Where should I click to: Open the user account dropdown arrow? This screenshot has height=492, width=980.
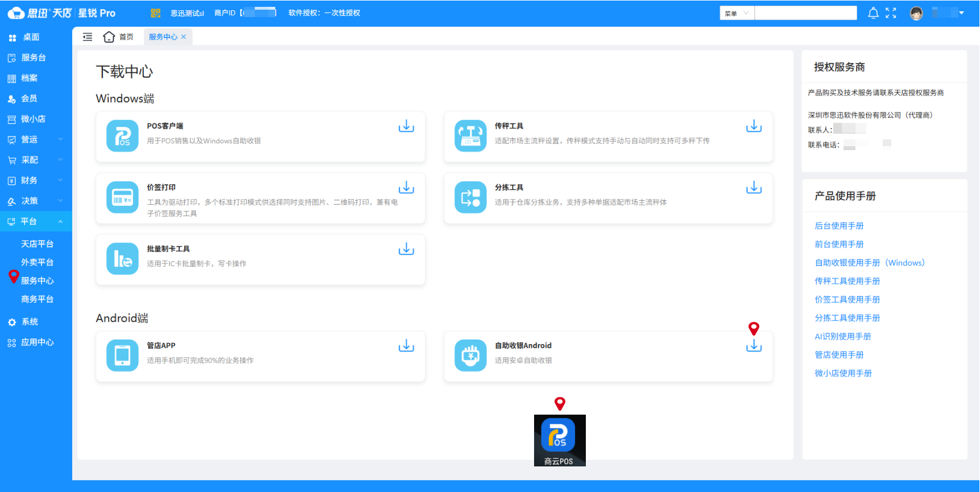click(x=961, y=13)
